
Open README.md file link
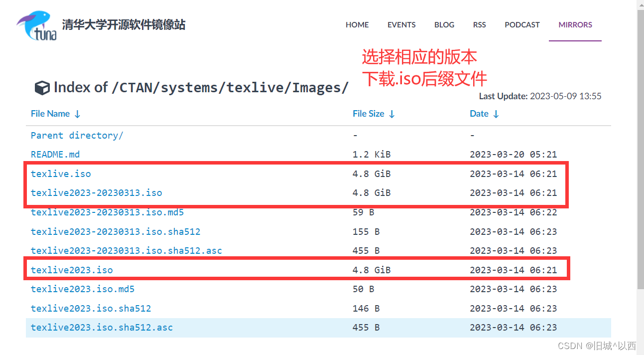click(55, 154)
